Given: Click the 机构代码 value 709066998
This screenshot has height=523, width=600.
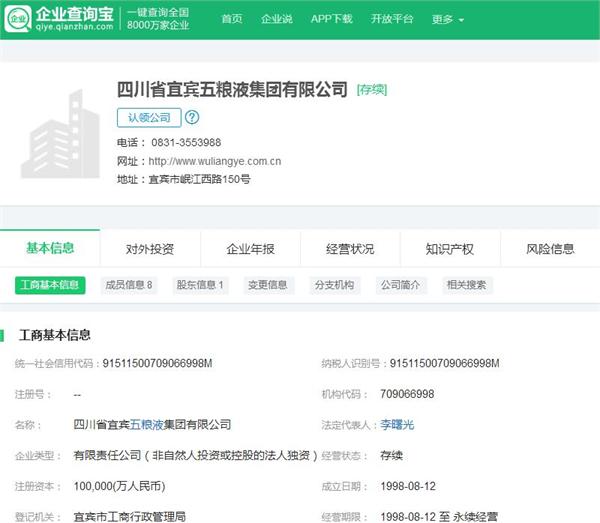Looking at the screenshot, I should pos(407,394).
